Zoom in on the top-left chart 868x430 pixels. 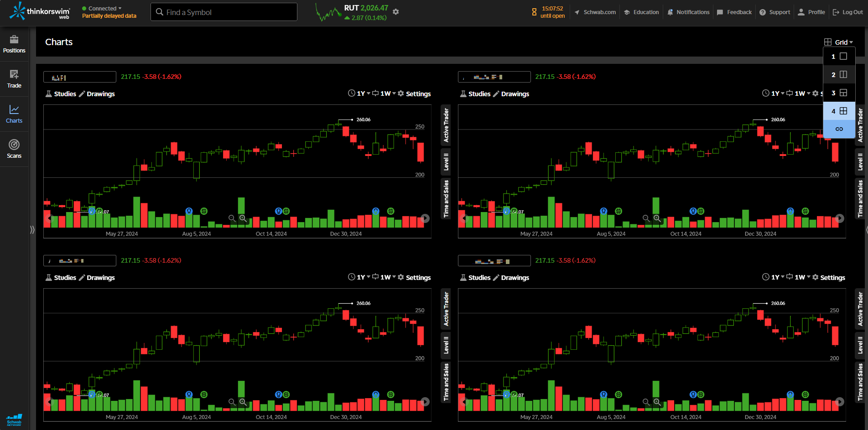click(x=243, y=218)
